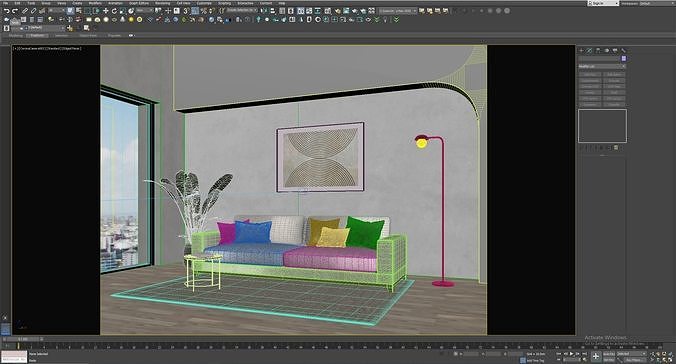
Task: Click the Redo arrow icon
Action: click(15, 11)
